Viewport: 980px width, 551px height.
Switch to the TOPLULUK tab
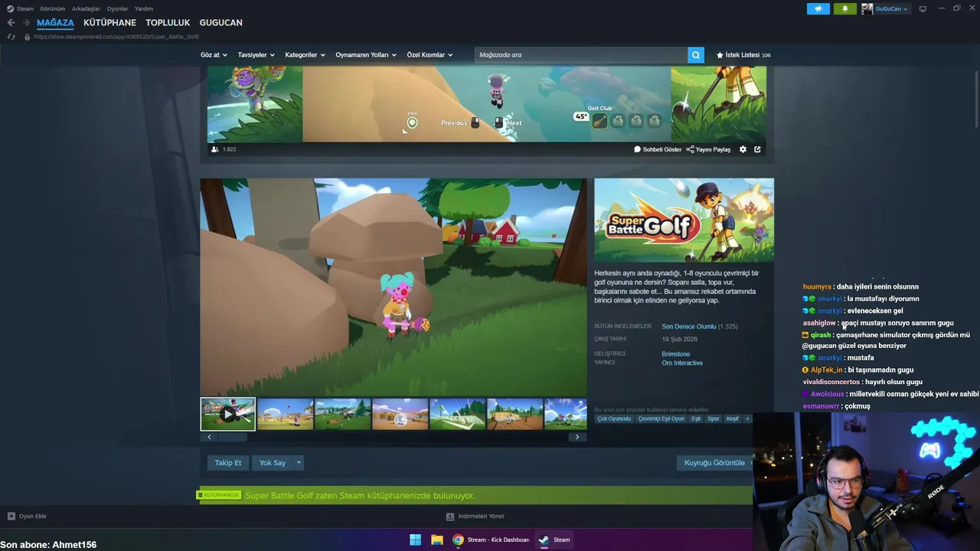(168, 22)
